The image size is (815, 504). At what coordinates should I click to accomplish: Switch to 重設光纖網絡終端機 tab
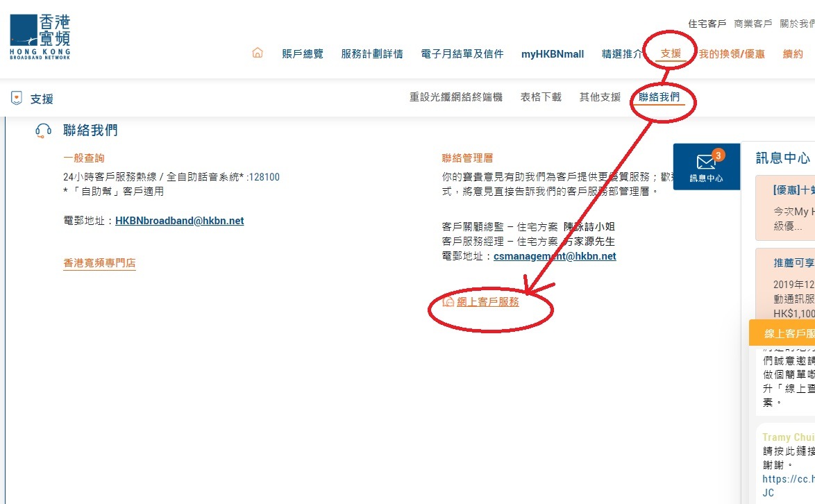[x=456, y=97]
